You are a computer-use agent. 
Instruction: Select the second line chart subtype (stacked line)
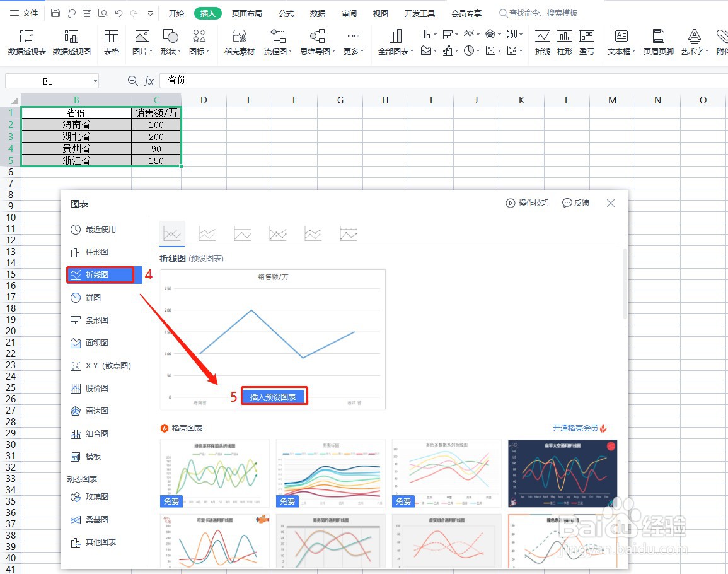click(x=207, y=234)
